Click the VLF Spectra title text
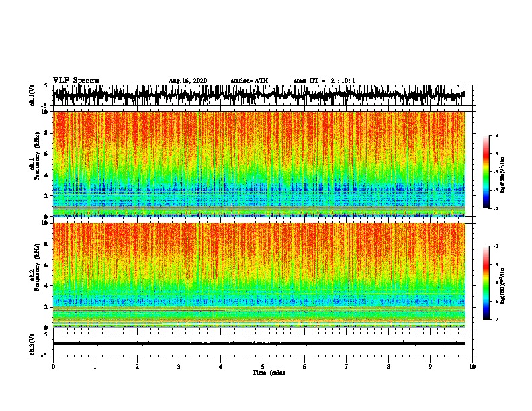 coord(76,81)
